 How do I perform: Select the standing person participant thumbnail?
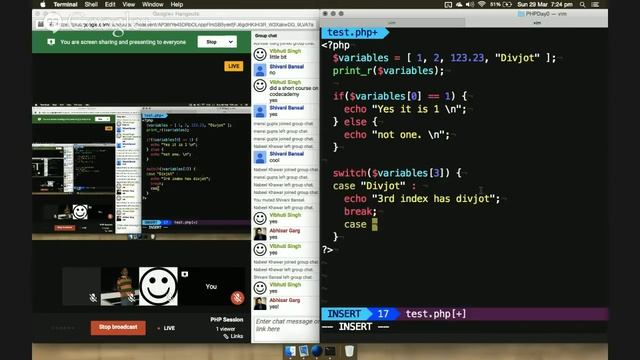tap(120, 286)
